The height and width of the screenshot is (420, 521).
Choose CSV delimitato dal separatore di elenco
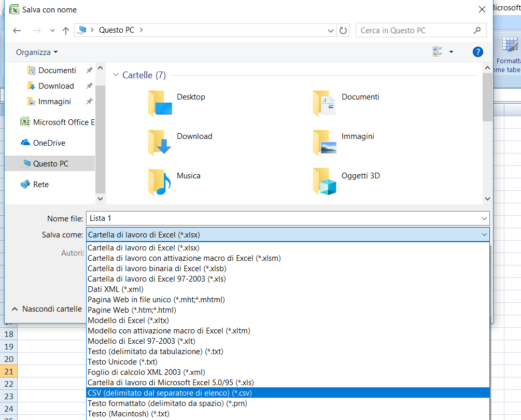(288, 393)
